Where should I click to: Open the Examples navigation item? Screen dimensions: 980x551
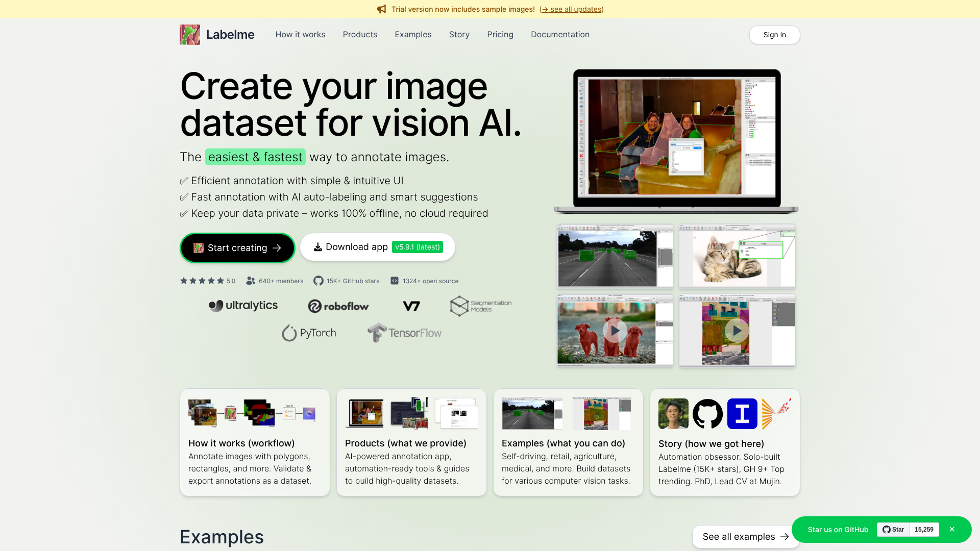coord(413,34)
